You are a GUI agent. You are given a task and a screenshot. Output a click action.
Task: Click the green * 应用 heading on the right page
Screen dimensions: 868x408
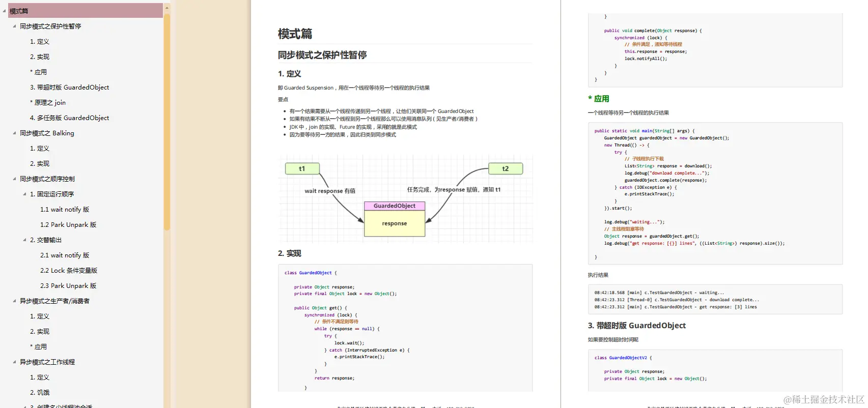599,99
